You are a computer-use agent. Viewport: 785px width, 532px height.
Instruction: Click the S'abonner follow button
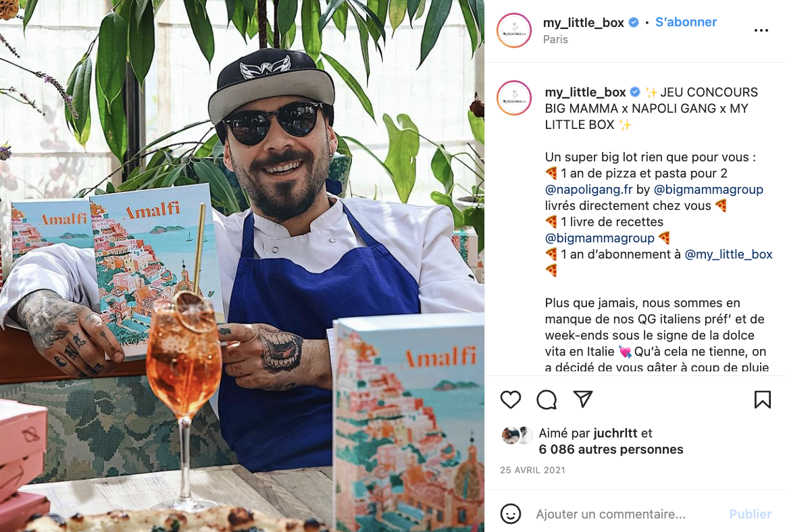coord(686,22)
